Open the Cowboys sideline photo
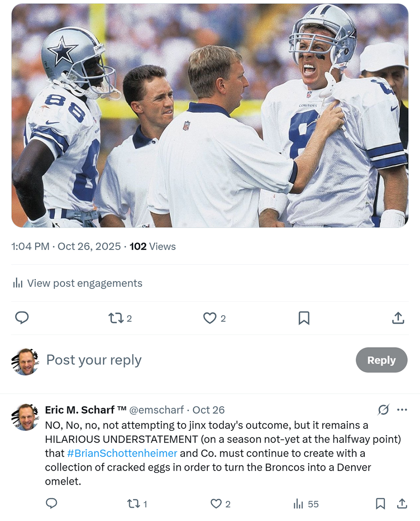Image resolution: width=420 pixels, height=521 pixels. pos(210,116)
